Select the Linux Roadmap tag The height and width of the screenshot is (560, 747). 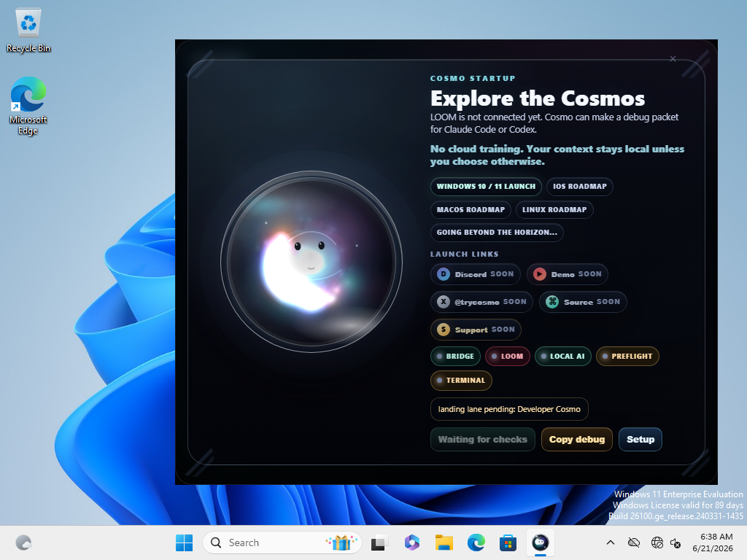[554, 209]
